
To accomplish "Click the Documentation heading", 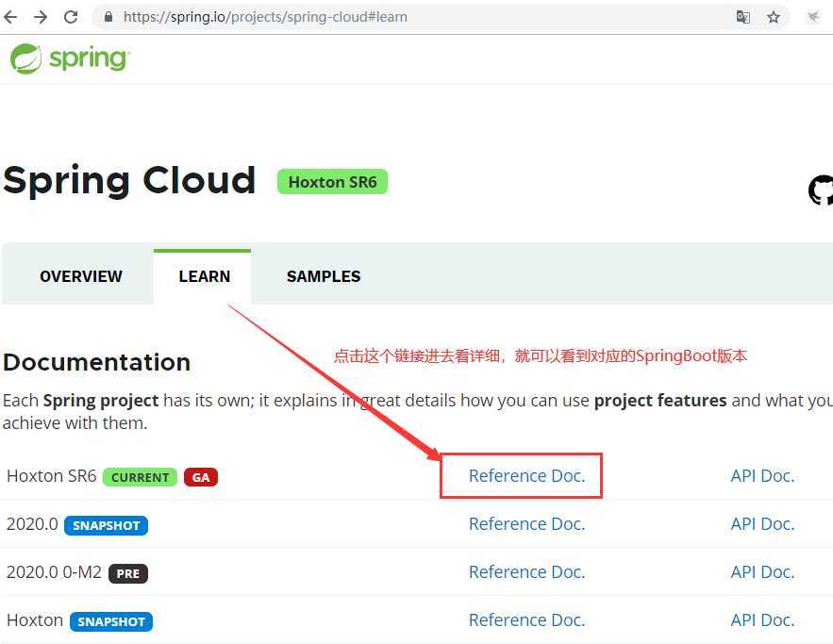I will tap(96, 363).
